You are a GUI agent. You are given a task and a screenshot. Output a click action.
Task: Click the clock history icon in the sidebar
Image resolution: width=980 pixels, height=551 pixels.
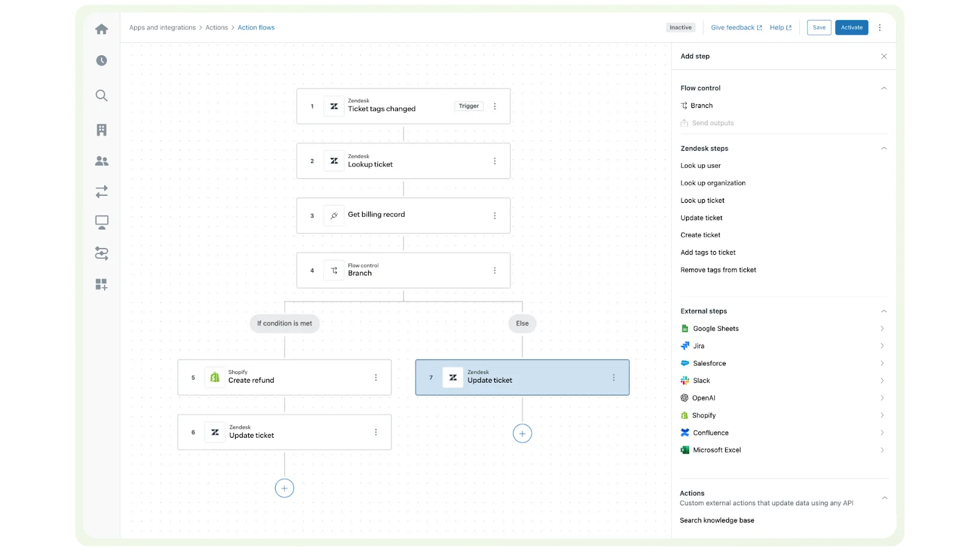tap(101, 60)
